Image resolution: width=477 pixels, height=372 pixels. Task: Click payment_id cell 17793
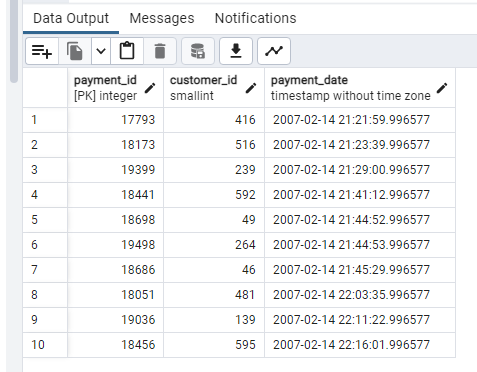pos(115,120)
